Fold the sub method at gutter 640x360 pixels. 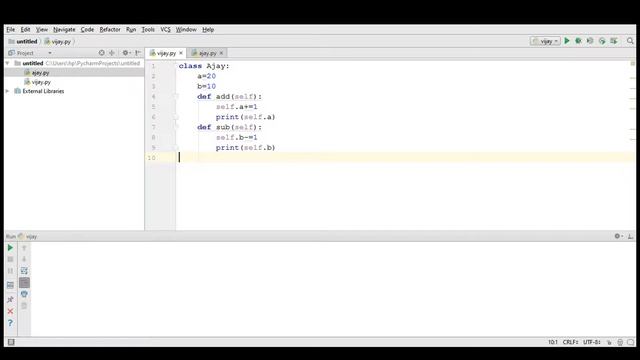[x=176, y=127]
